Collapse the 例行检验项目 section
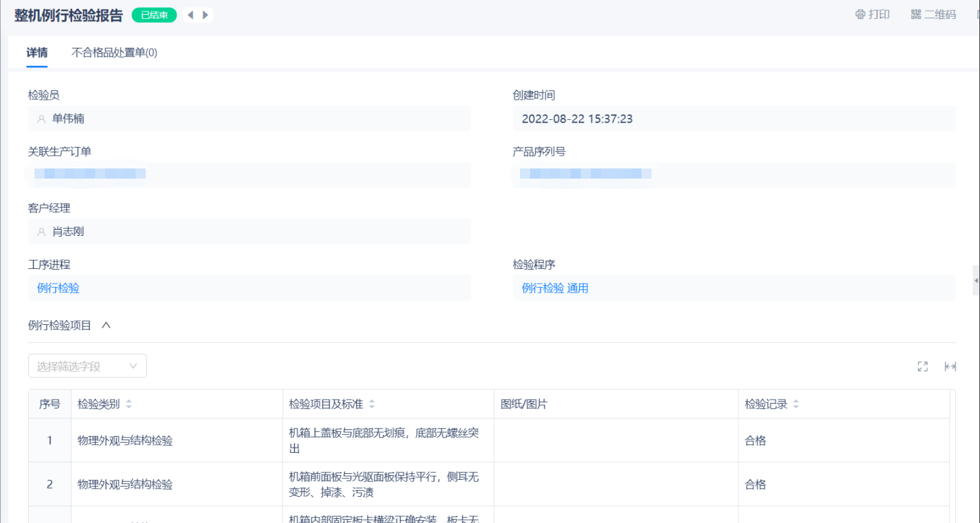Image resolution: width=980 pixels, height=523 pixels. [x=106, y=325]
